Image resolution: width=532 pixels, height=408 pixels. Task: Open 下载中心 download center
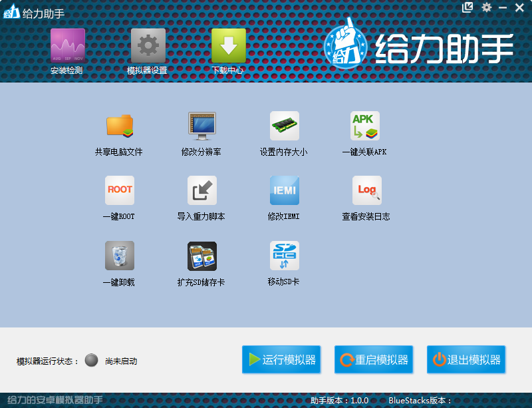[228, 46]
